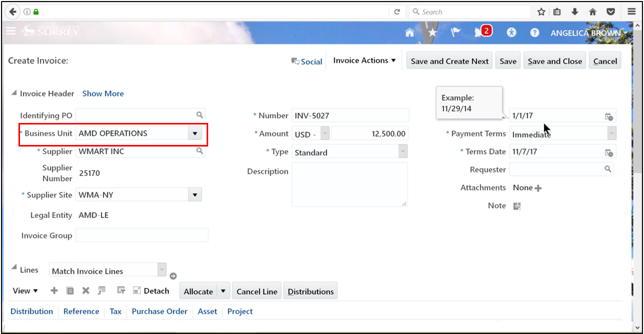Open the View menu

[25, 290]
